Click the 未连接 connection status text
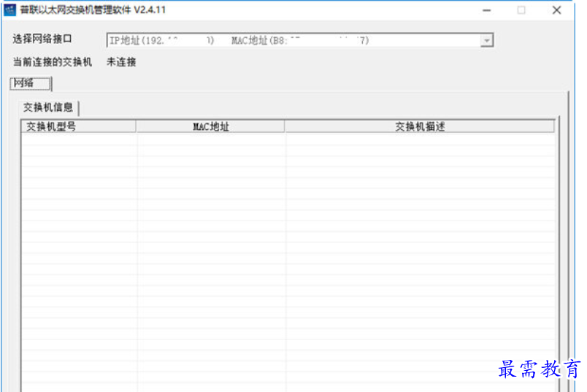The height and width of the screenshot is (392, 587). click(121, 62)
